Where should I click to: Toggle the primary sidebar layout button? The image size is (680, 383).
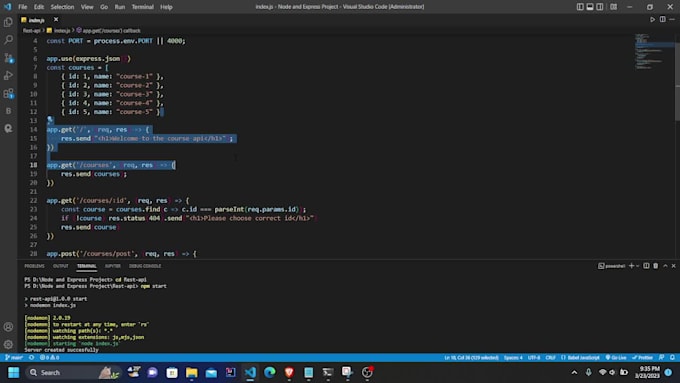pyautogui.click(x=580, y=7)
